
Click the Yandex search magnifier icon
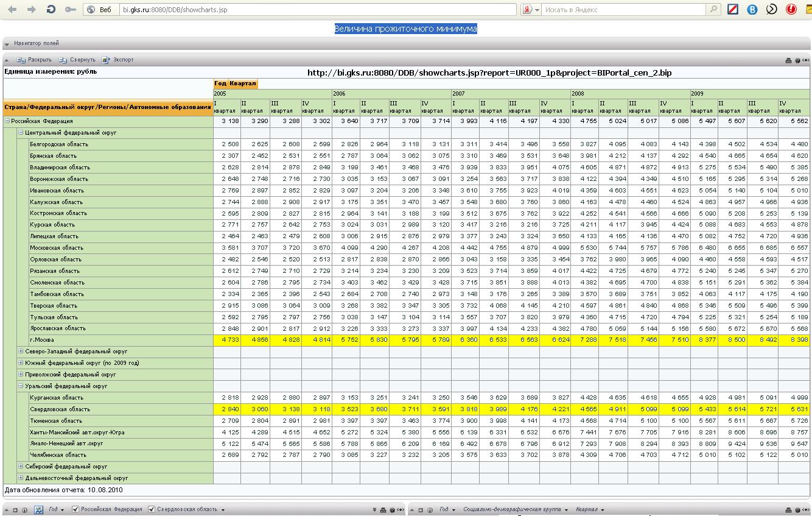713,10
